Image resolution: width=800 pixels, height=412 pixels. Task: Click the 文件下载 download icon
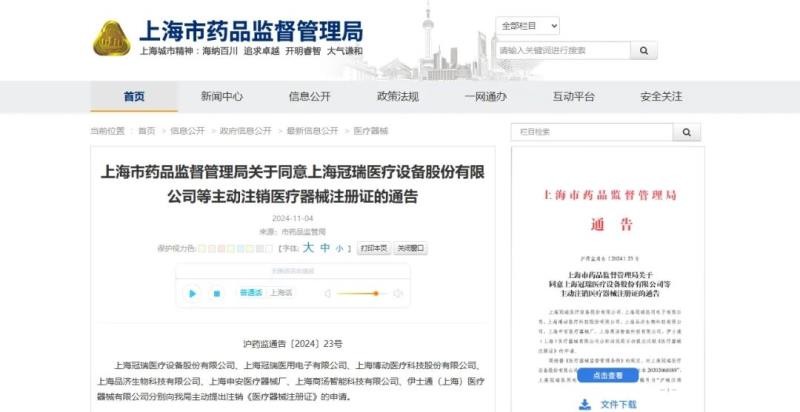(585, 404)
